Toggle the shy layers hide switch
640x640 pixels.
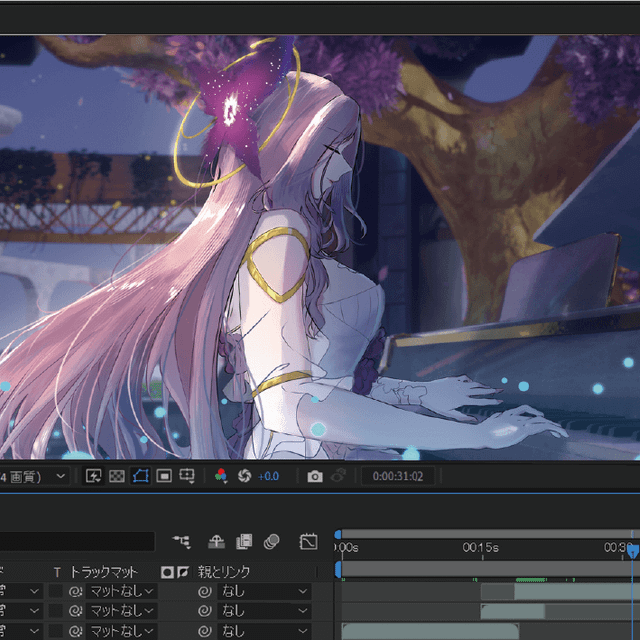(x=215, y=542)
